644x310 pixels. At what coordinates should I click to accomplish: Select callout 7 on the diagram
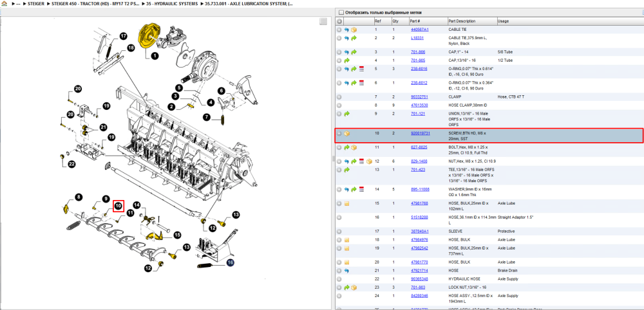(x=207, y=118)
